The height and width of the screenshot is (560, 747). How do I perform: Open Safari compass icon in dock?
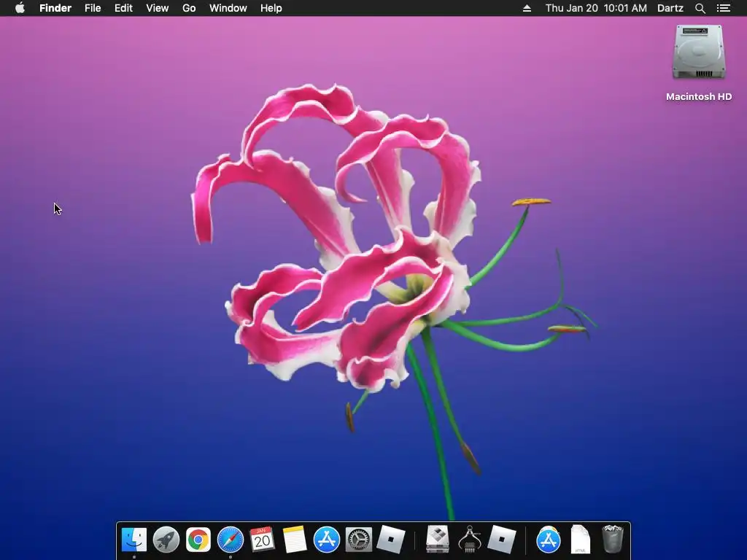click(231, 540)
